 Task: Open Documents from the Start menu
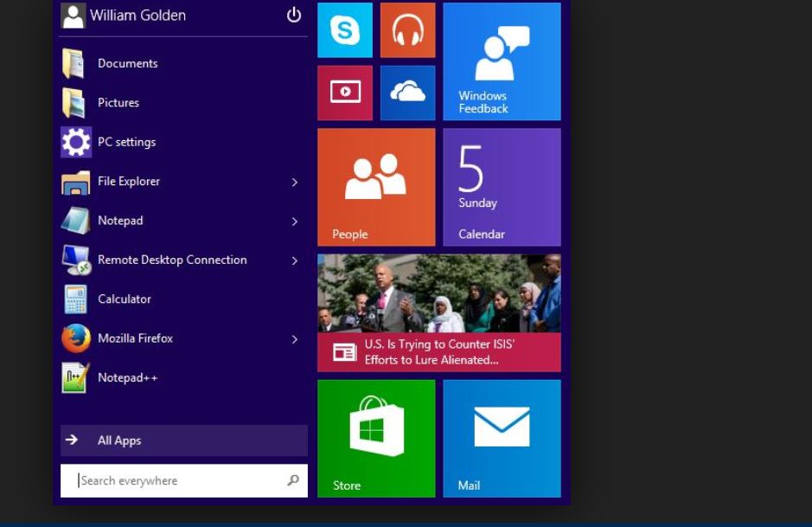tap(127, 64)
